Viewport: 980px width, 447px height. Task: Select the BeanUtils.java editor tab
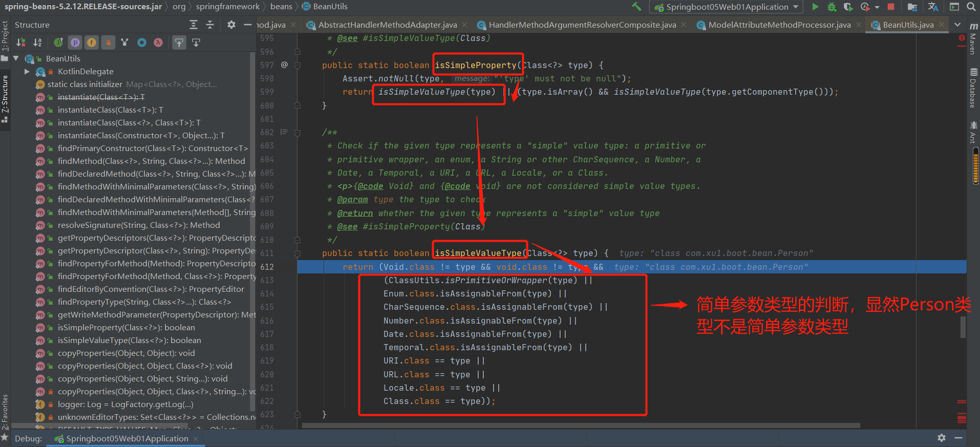point(908,25)
